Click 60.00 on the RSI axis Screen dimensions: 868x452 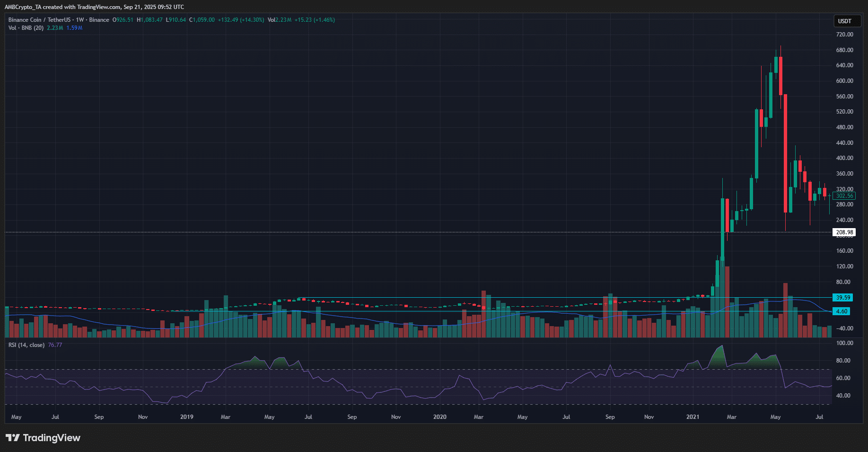[x=843, y=378]
